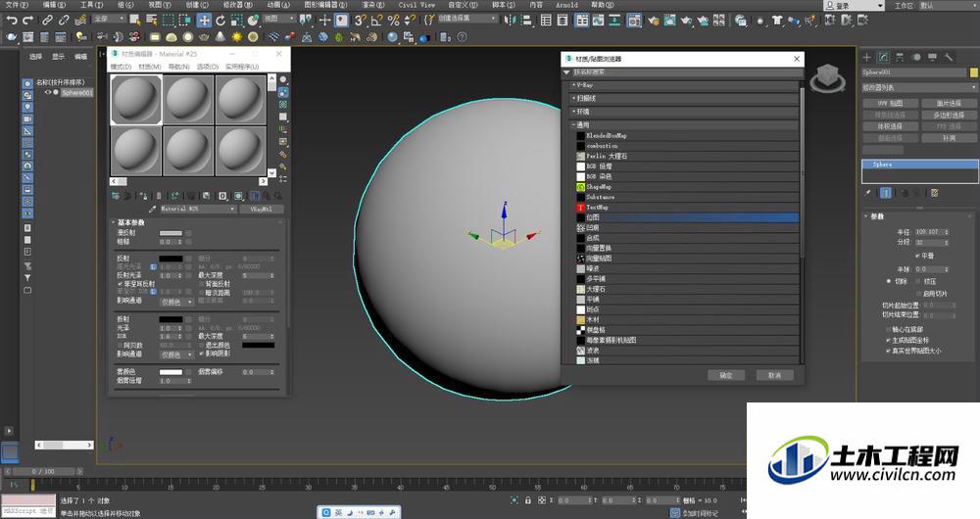Click the UVW 贴图 modifier button

pyautogui.click(x=890, y=103)
